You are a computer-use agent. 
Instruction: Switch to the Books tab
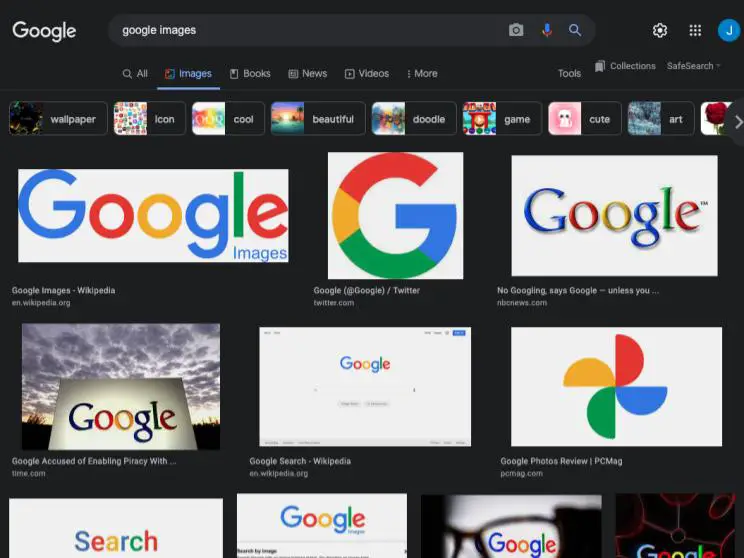(250, 74)
